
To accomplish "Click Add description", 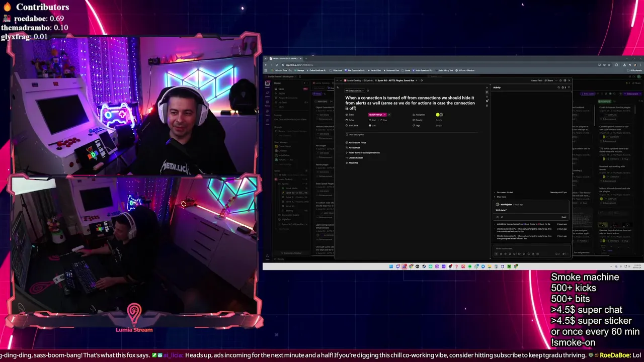I will click(355, 134).
